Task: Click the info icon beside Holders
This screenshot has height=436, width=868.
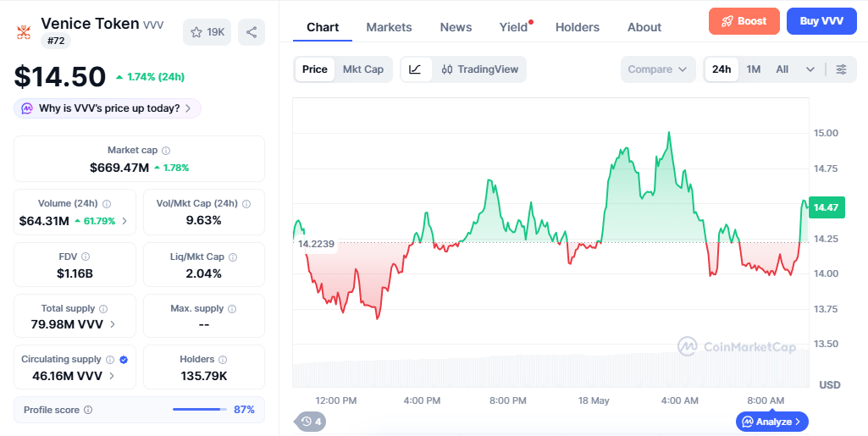Action: tap(223, 360)
